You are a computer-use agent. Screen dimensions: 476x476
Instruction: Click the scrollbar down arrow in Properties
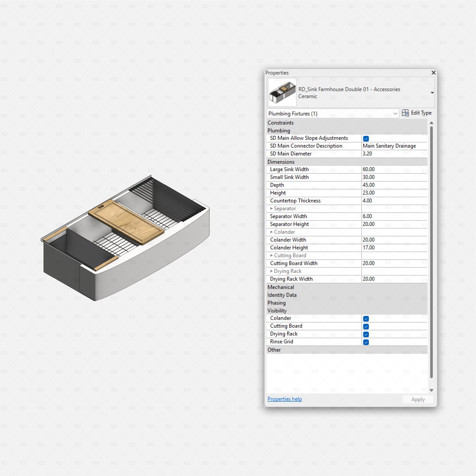[x=431, y=390]
